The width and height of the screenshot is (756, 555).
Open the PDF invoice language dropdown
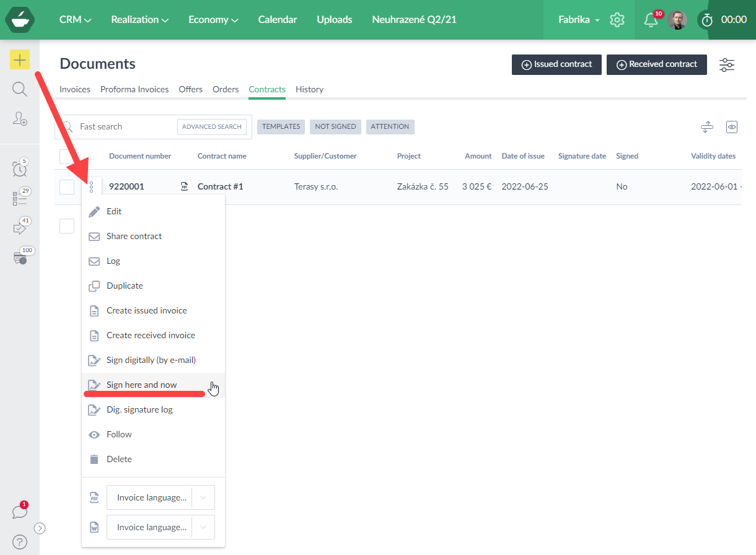(160, 497)
